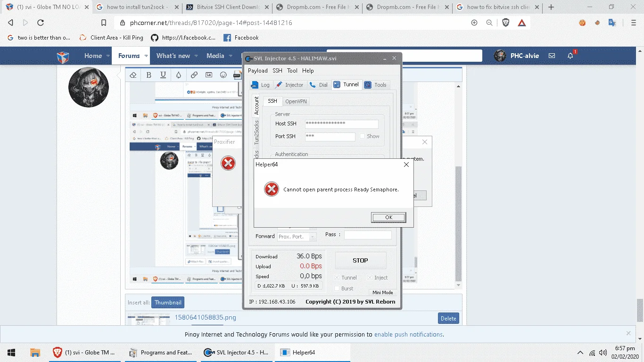
Task: Click the Brave Shields lion icon
Action: (506, 23)
